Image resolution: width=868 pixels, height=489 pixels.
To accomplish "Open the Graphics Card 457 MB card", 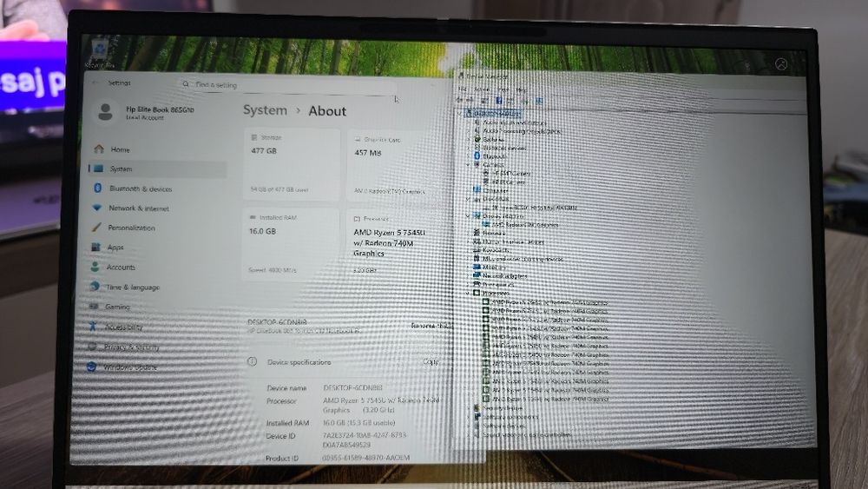I will tap(399, 165).
